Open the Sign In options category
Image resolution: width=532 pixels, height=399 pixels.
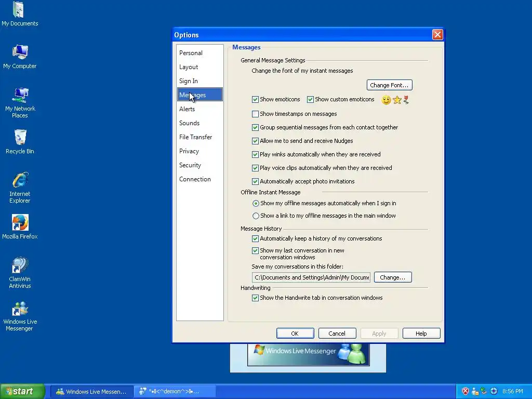(x=199, y=81)
